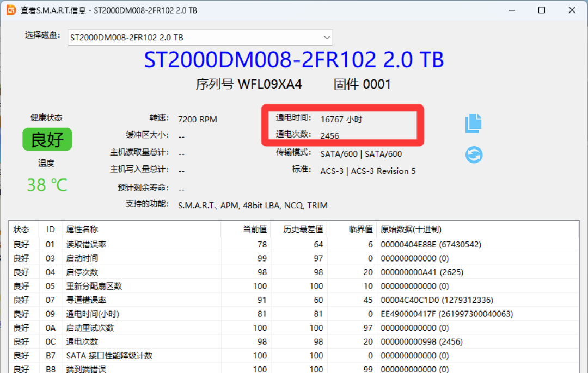
Task: Click the SATA/600 | SATA/600 transfer mode
Action: click(361, 154)
